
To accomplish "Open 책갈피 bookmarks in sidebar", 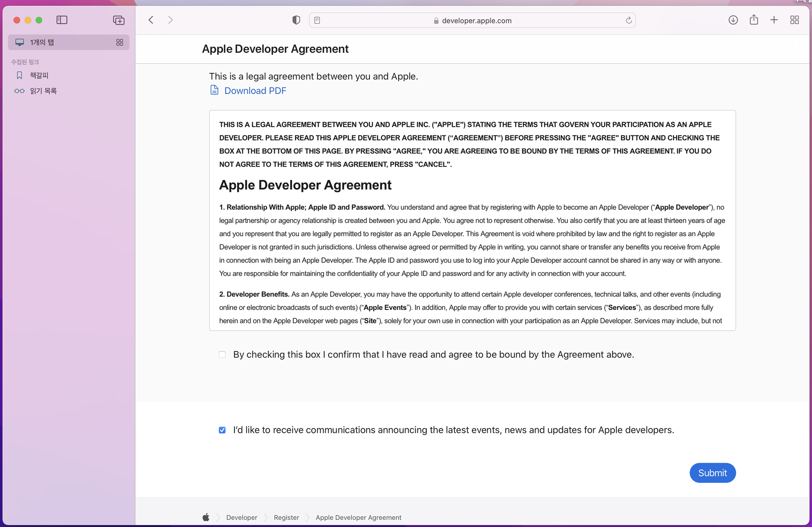I will 39,75.
